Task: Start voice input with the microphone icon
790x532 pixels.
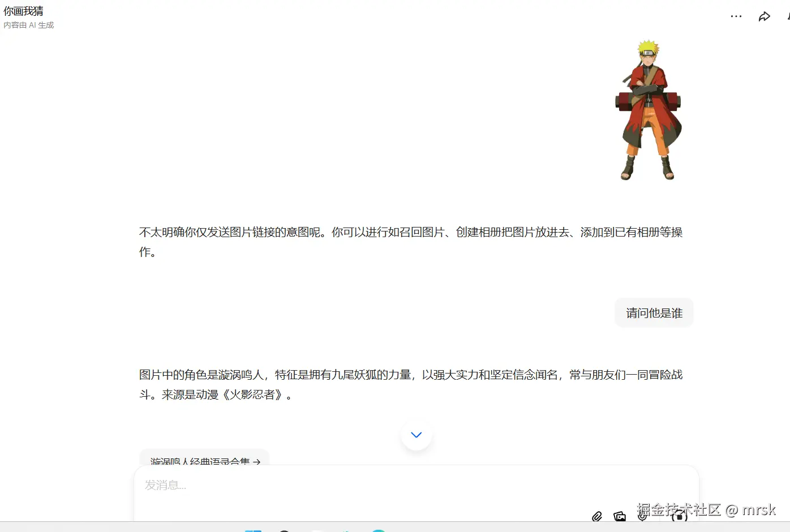Action: point(642,516)
